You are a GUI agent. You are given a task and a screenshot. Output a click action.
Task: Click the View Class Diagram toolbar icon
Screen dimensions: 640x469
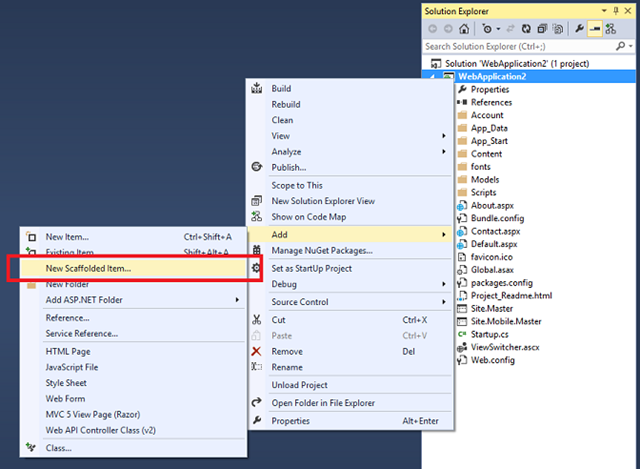pos(611,29)
